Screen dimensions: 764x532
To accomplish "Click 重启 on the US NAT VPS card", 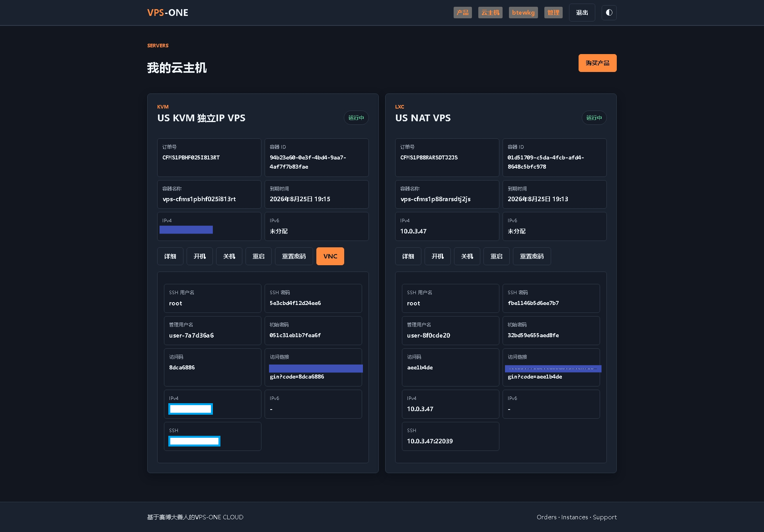I will tap(496, 256).
